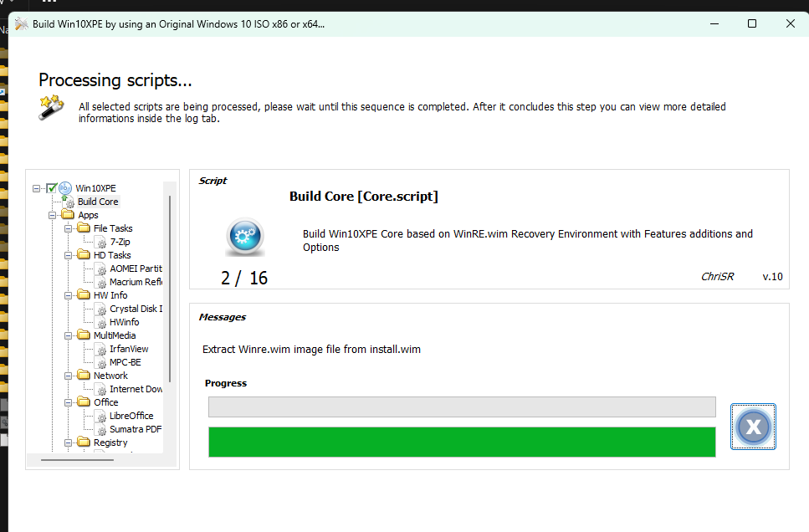Click the 7-Zip script file icon
Image resolution: width=809 pixels, height=532 pixels.
(x=101, y=243)
